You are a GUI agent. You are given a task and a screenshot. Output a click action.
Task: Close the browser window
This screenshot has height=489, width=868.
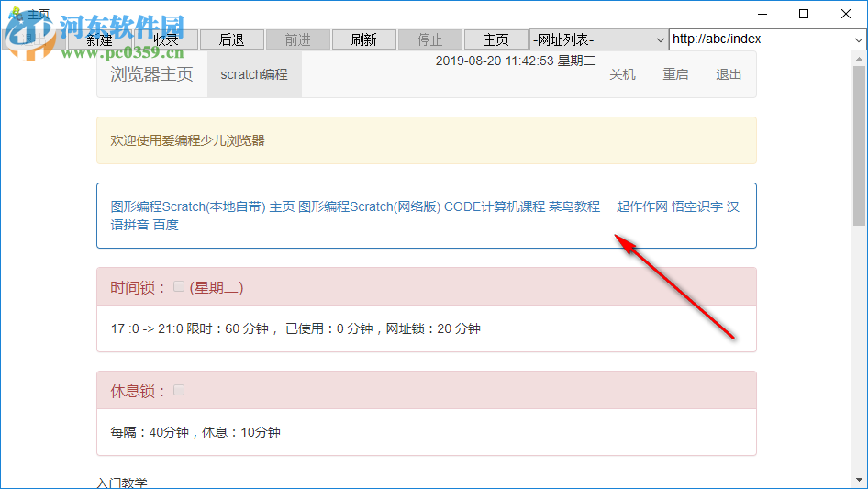[x=846, y=14]
